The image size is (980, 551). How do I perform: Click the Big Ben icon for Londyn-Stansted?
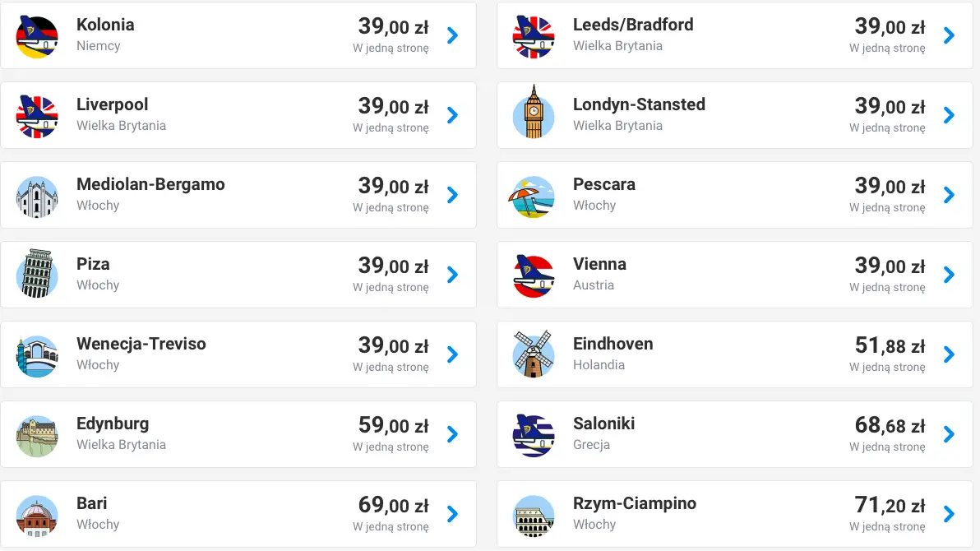[534, 115]
